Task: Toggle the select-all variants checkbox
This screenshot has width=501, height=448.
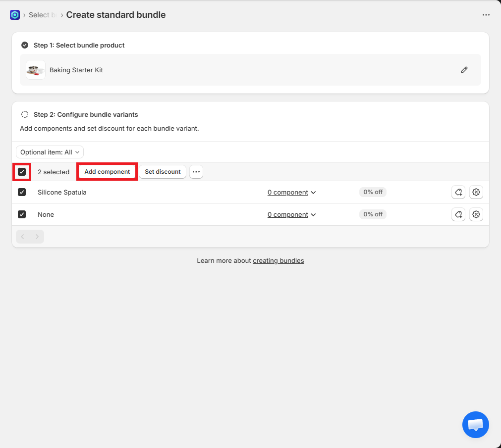Action: (x=22, y=172)
